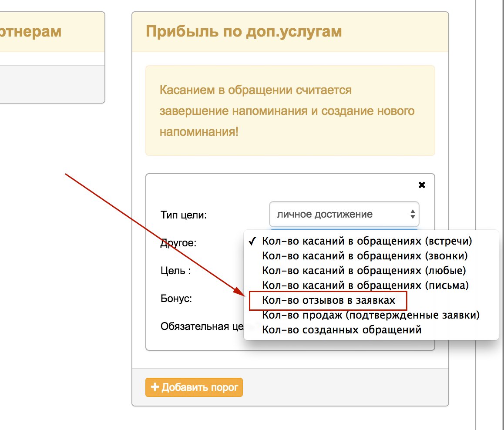Click the 'Касанием в обращении считается' notice text
This screenshot has height=430, width=504.
click(x=255, y=90)
